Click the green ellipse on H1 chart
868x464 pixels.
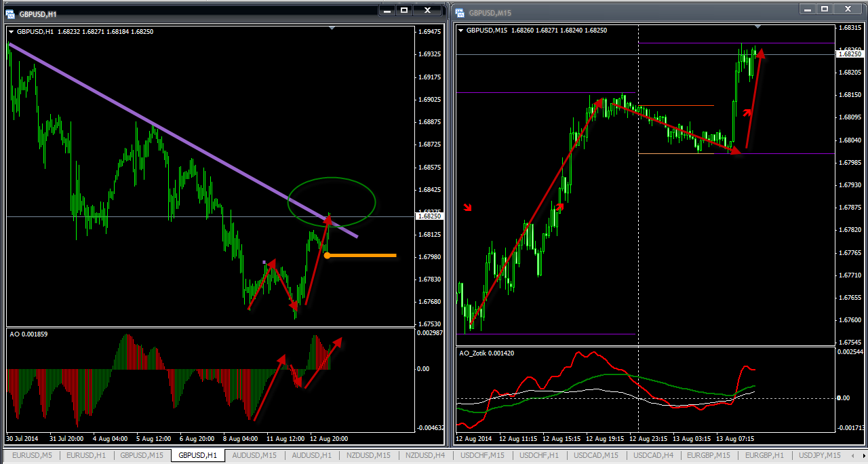point(332,178)
